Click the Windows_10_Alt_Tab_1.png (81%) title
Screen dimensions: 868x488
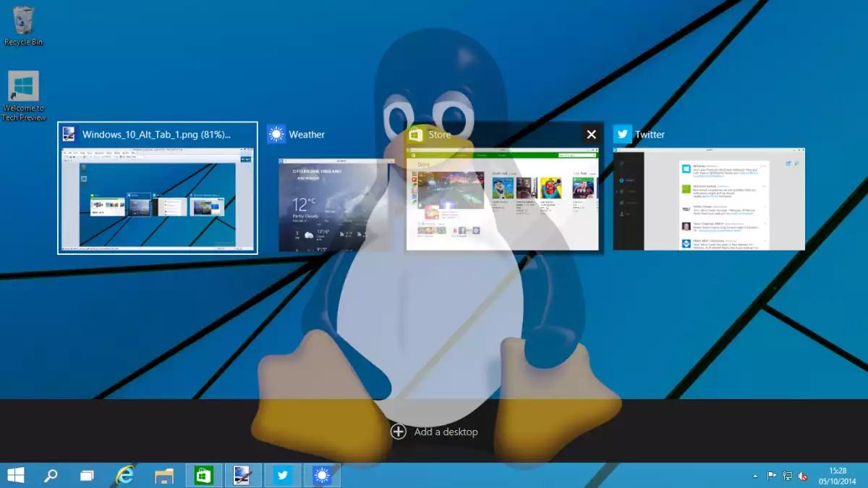pos(156,134)
